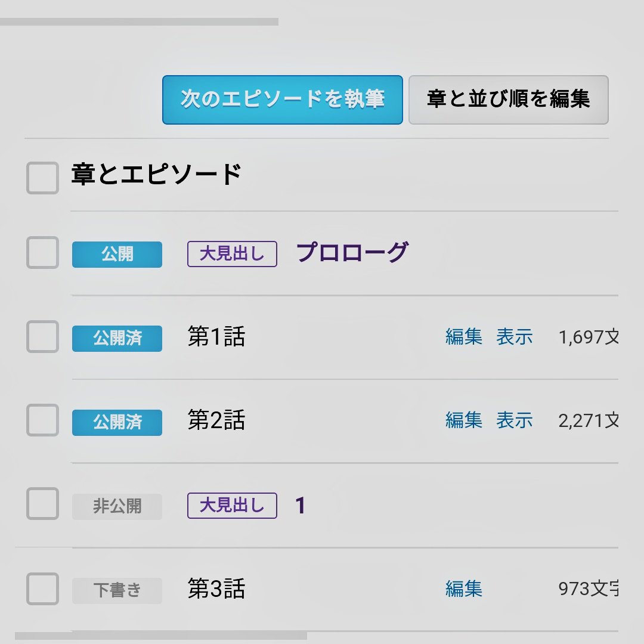Check the プロローグ chapter checkbox

click(x=42, y=253)
